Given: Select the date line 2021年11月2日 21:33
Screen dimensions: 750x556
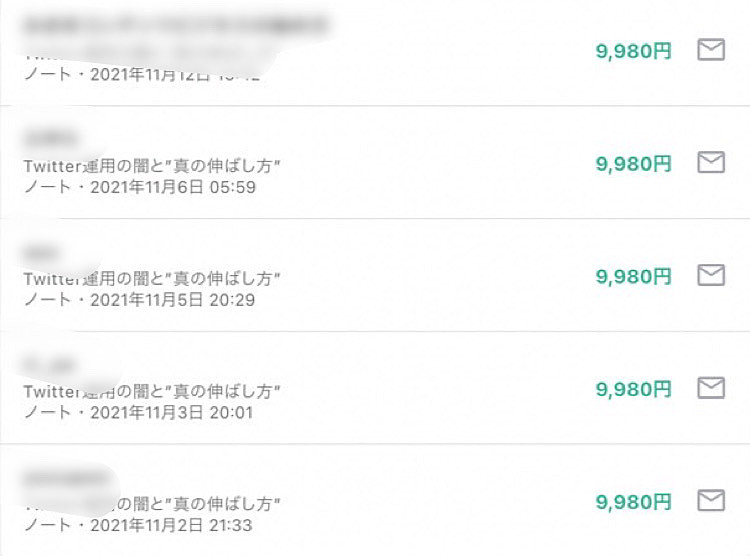Looking at the screenshot, I should (x=171, y=525).
